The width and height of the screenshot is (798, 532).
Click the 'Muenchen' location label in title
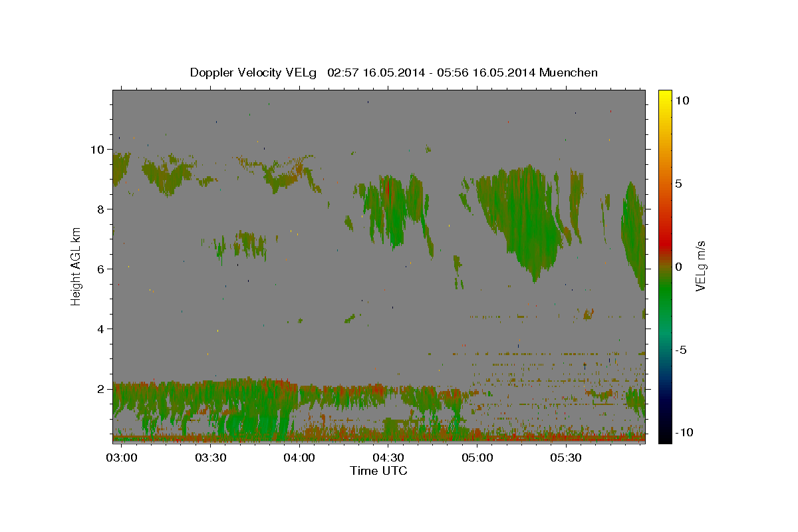(569, 72)
